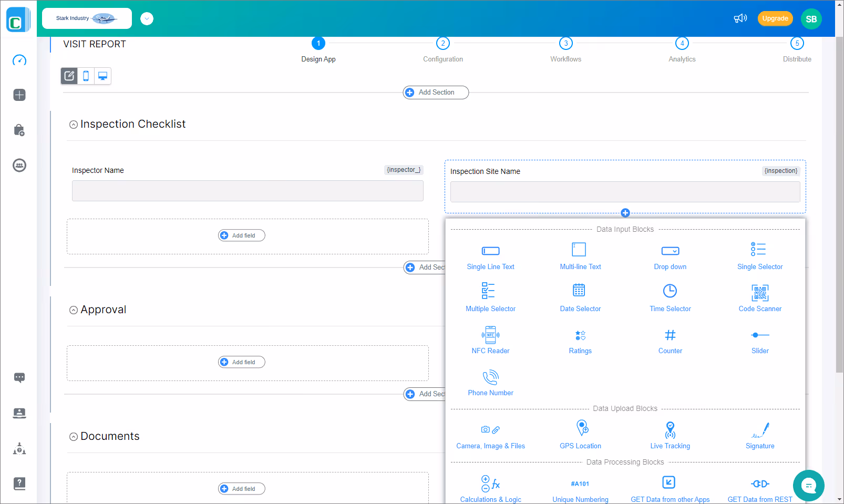The image size is (844, 504).
Task: Collapse the Inspection Checklist section
Action: [x=74, y=124]
